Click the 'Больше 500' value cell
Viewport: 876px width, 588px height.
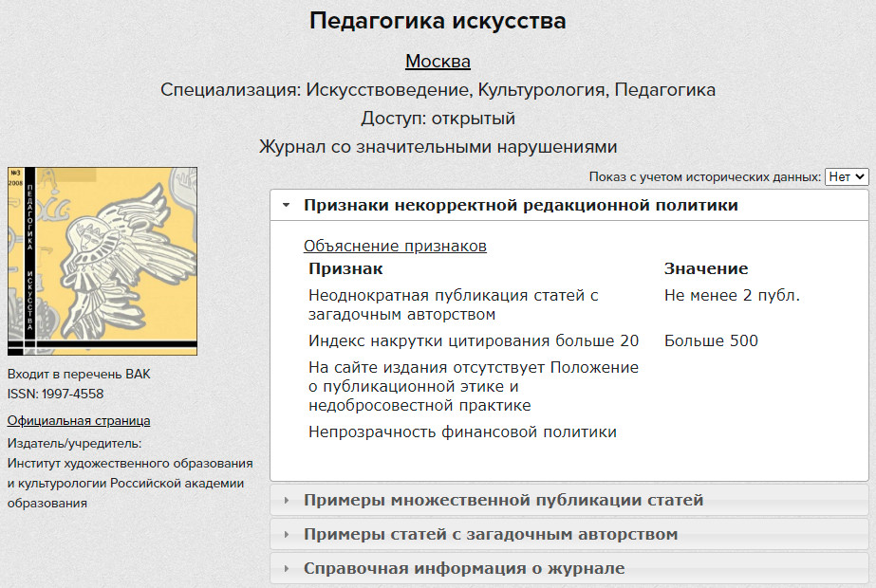coord(711,340)
